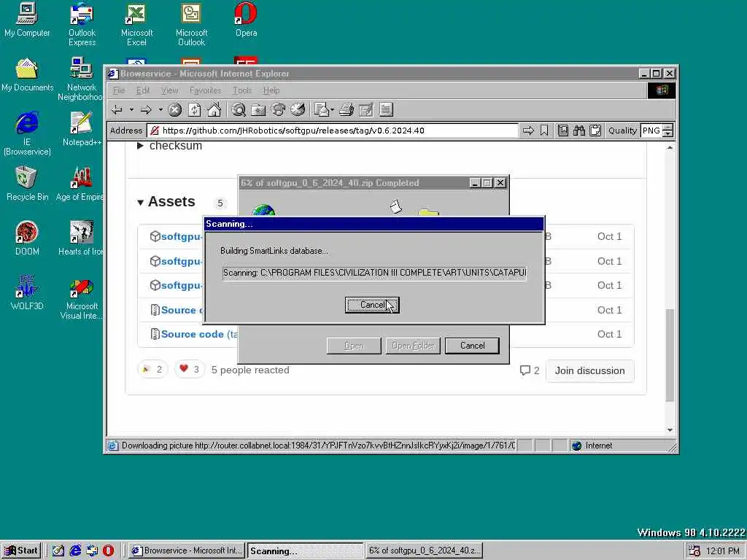Screen dimensions: 747x560
Task: Click the bookmark icon next to address
Action: coord(544,131)
